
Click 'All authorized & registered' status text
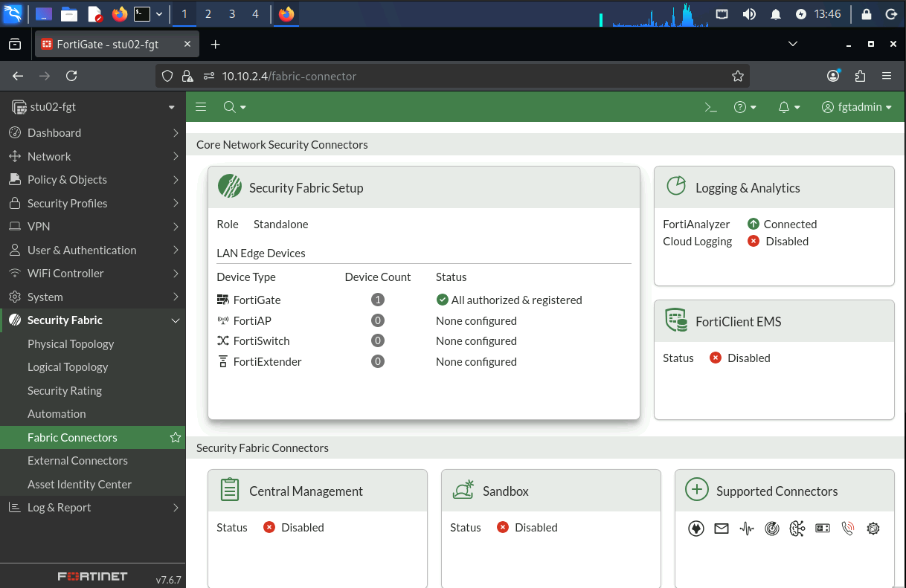tap(516, 300)
